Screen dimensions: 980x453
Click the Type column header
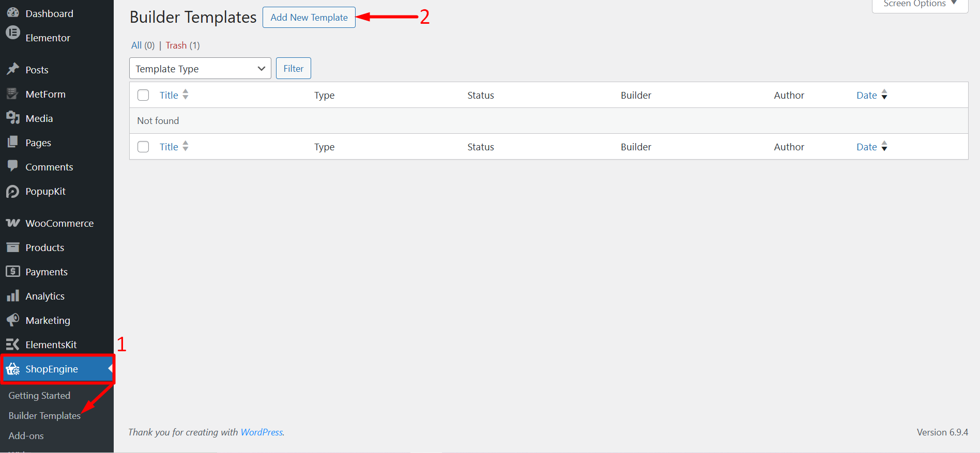(324, 95)
